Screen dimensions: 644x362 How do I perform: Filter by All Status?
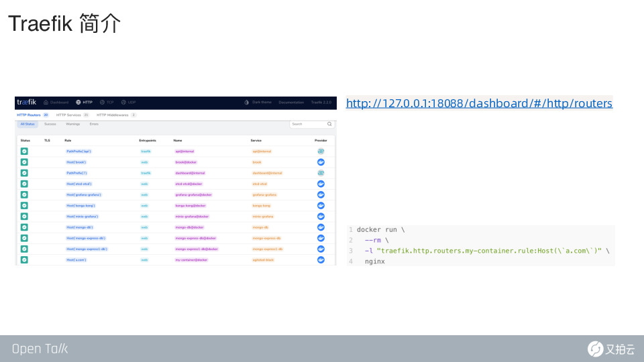28,124
